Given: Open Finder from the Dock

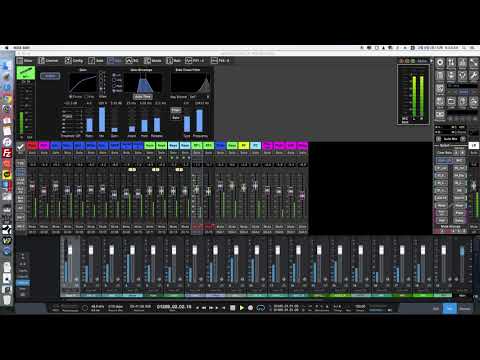Looking at the screenshot, I should point(7,66).
